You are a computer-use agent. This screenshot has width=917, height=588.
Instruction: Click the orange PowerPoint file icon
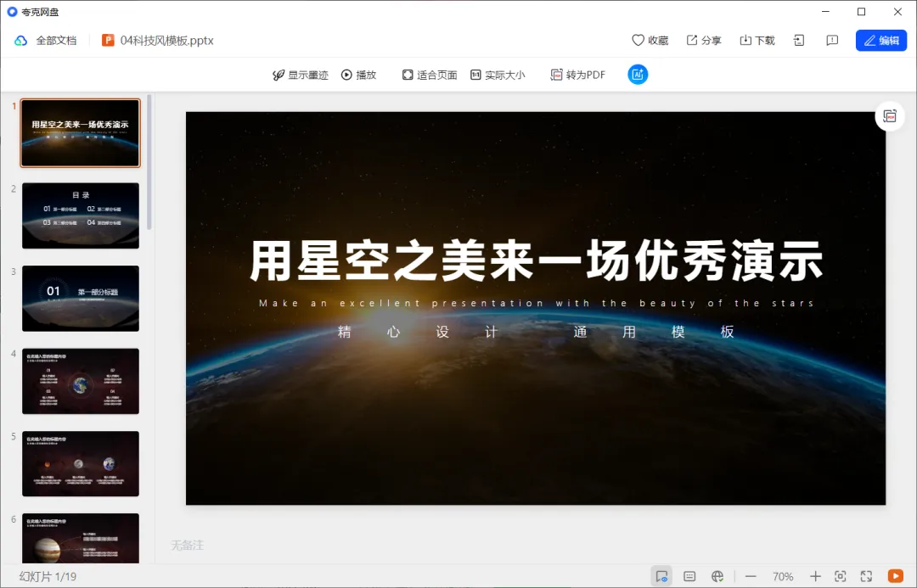108,41
